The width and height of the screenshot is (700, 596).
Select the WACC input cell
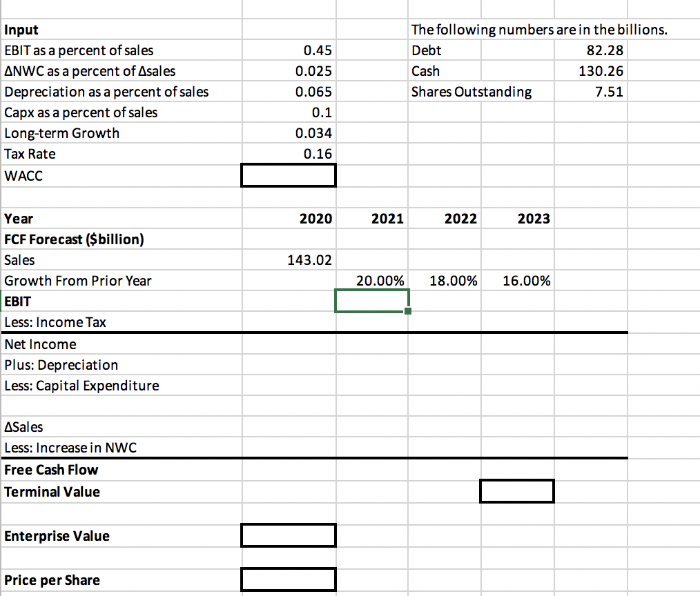click(288, 175)
